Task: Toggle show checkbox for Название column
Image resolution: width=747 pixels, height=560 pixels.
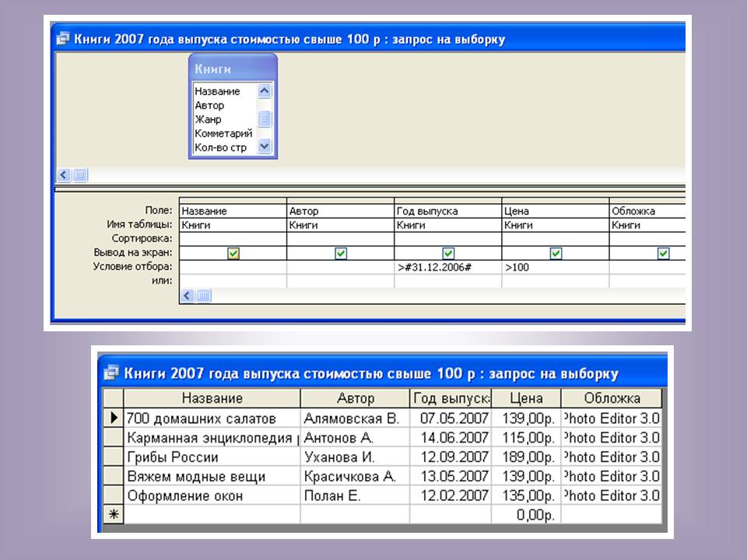Action: [x=233, y=254]
